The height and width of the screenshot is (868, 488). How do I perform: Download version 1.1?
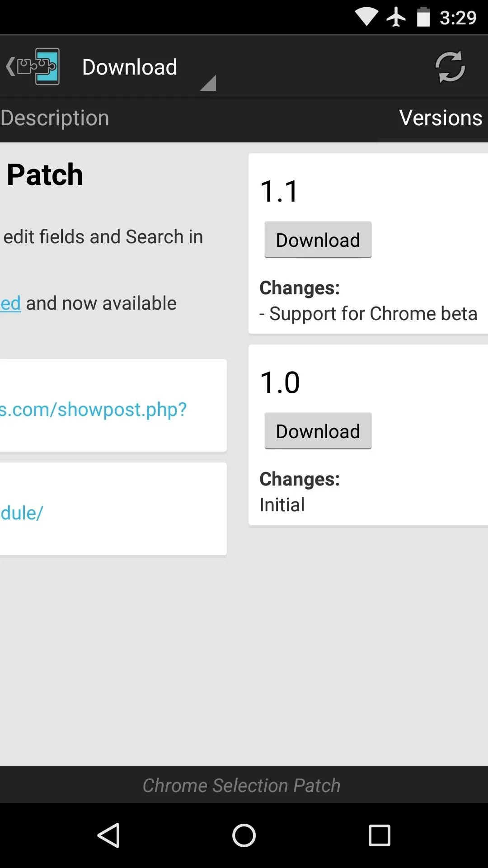click(318, 240)
